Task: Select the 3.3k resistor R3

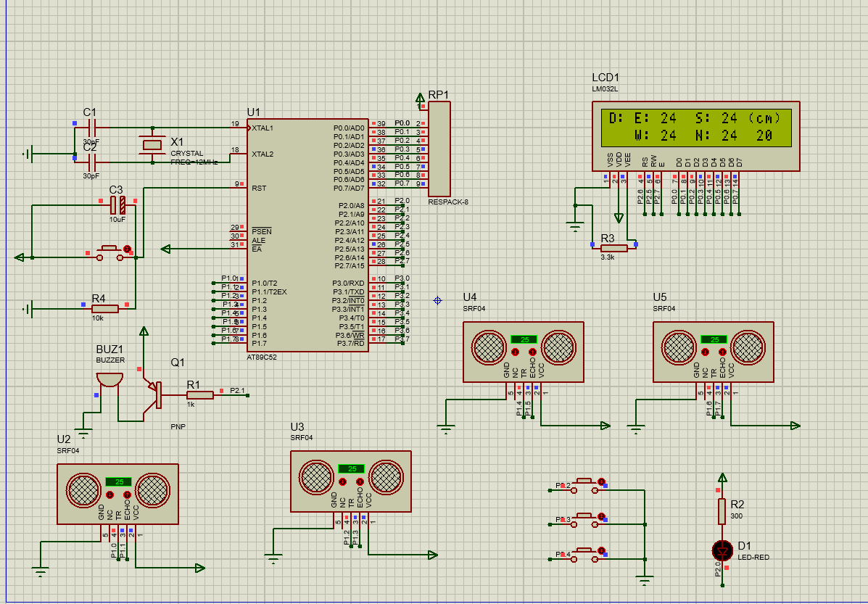Action: point(613,248)
